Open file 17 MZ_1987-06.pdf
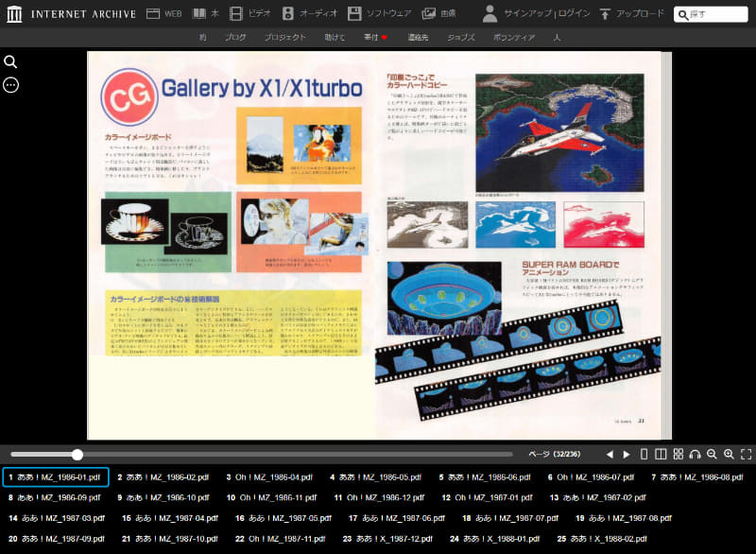The image size is (756, 554). pos(397,518)
